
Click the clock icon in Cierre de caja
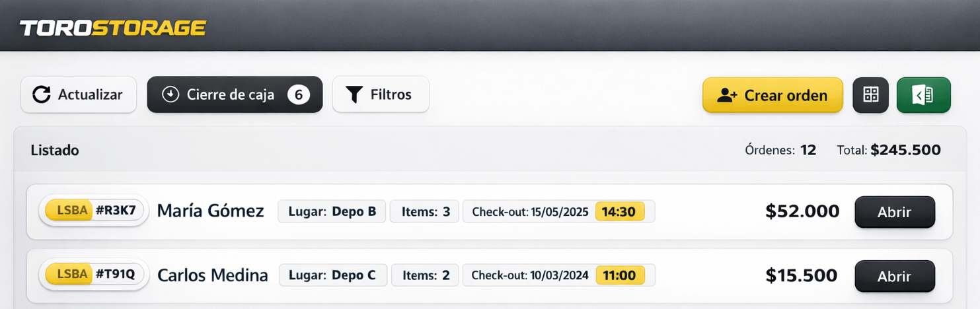pos(170,94)
